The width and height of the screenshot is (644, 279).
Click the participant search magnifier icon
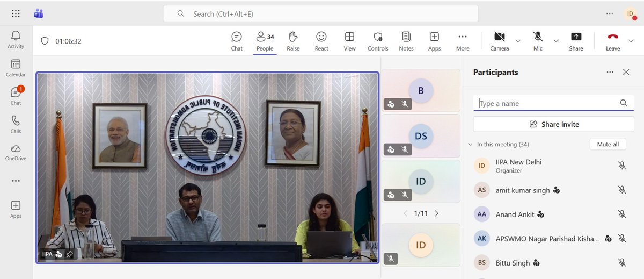coord(624,103)
